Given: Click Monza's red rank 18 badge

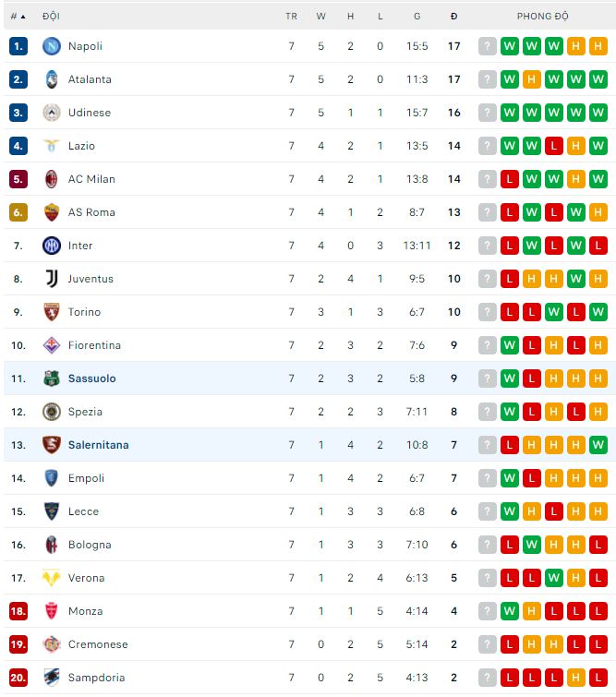Looking at the screenshot, I should point(18,611).
